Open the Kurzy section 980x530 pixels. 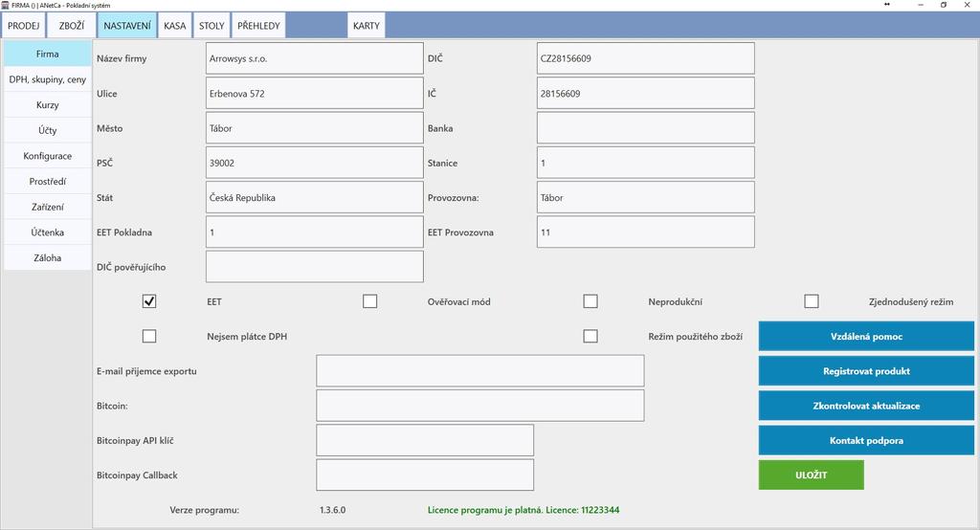tap(48, 105)
